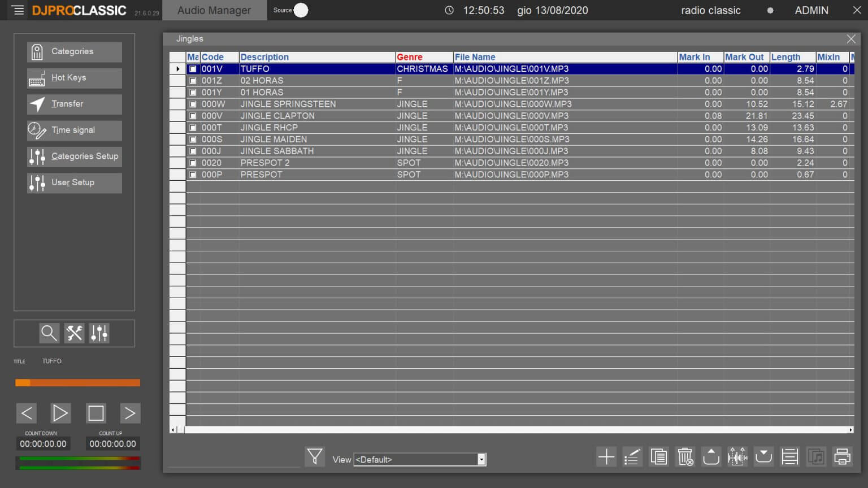Toggle the checkbox on the TUFFO row

click(x=193, y=68)
